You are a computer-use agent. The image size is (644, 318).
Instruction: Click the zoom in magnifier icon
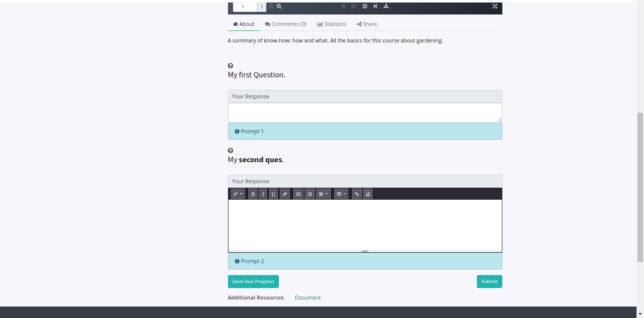click(279, 6)
